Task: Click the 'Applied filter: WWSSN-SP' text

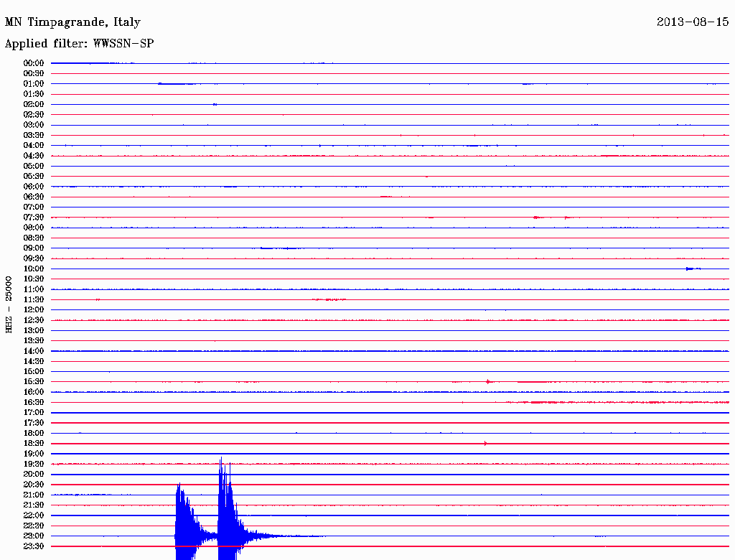Action: click(79, 44)
